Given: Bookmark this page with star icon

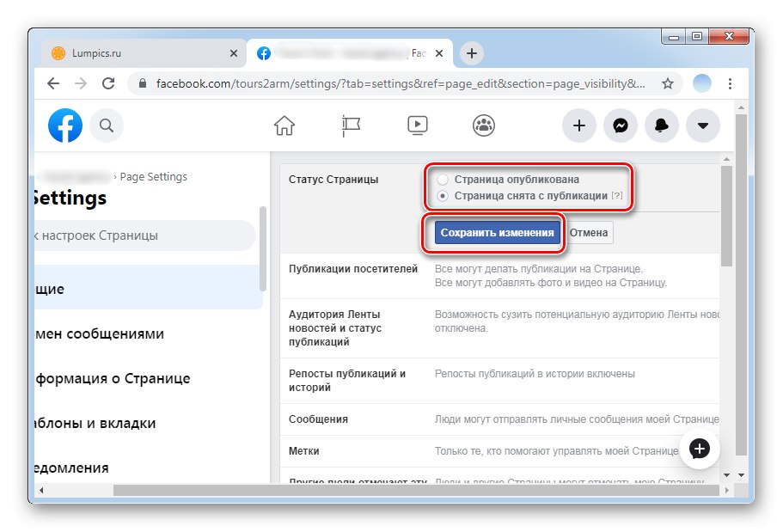Looking at the screenshot, I should 668,83.
